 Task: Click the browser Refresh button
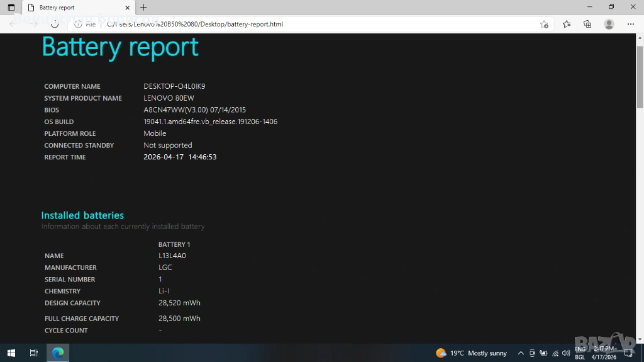(x=55, y=24)
